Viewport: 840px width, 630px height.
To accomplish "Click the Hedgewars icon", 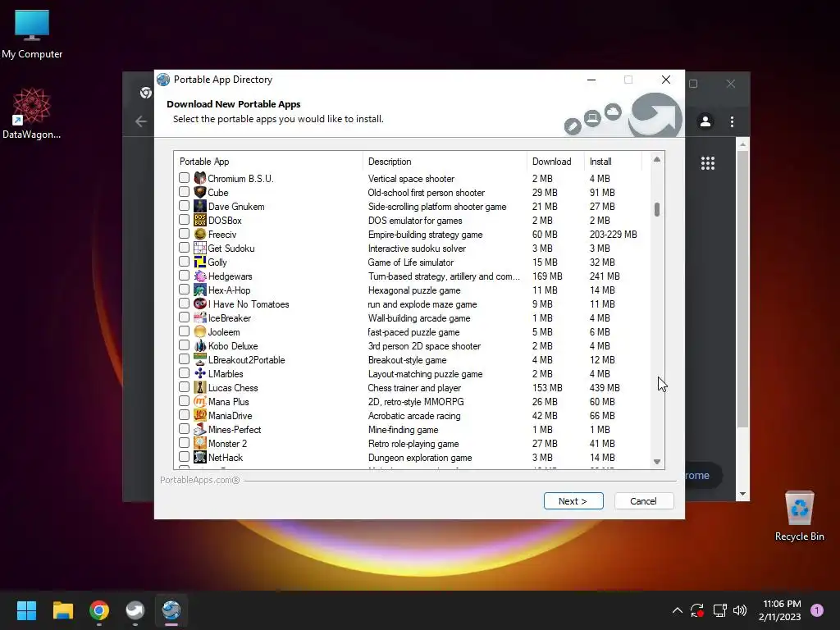I will [x=200, y=276].
